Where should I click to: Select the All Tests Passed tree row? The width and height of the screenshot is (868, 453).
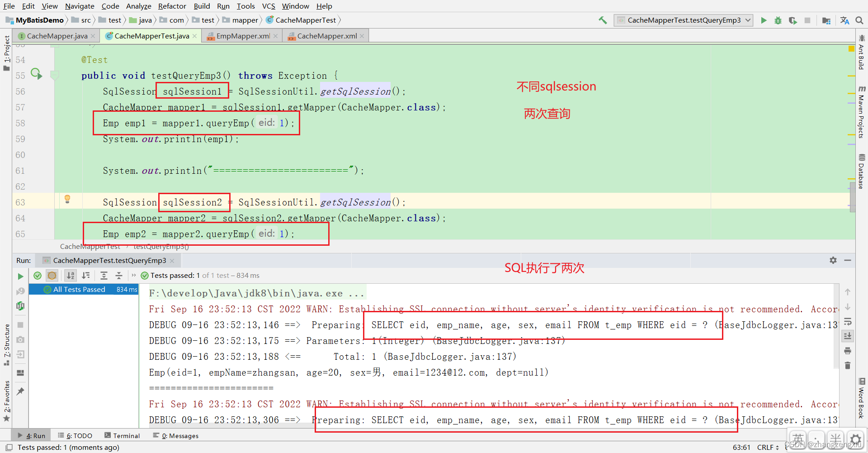(84, 289)
